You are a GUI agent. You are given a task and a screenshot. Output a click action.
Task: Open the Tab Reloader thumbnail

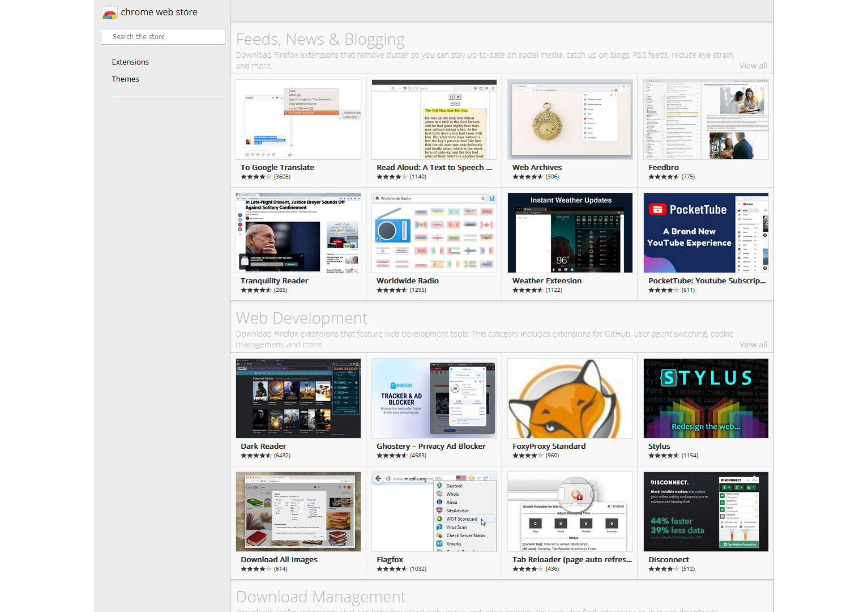click(570, 512)
